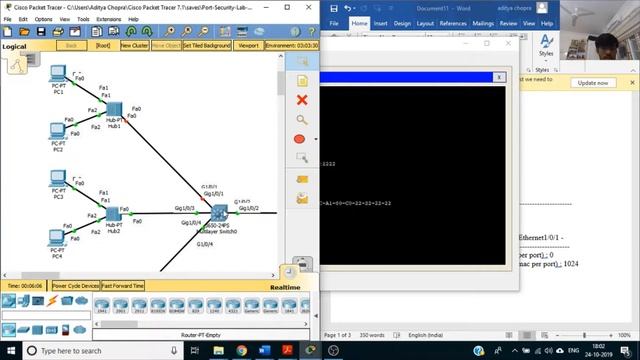Screen dimensions: 640x360
Task: Adjust the Word zoom slider
Action: point(584,335)
